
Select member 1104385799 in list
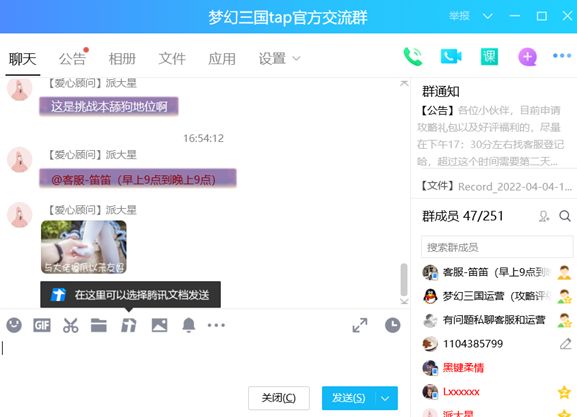tap(497, 344)
